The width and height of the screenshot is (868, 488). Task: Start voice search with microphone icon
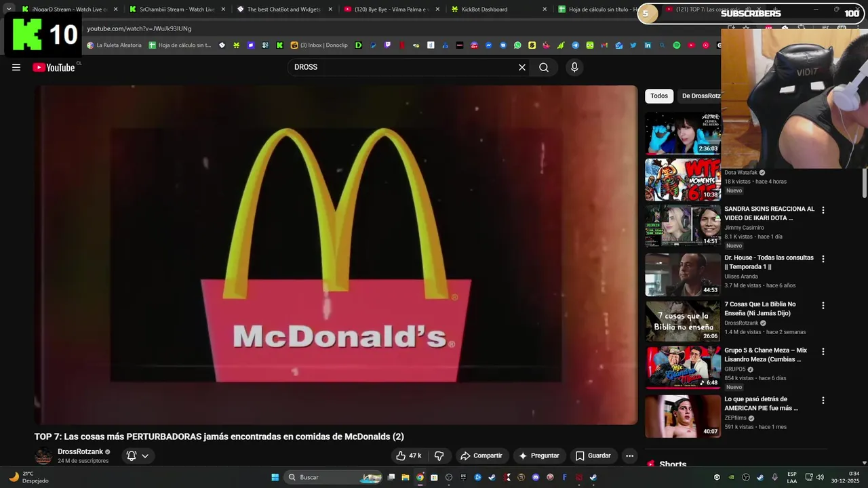pos(574,67)
